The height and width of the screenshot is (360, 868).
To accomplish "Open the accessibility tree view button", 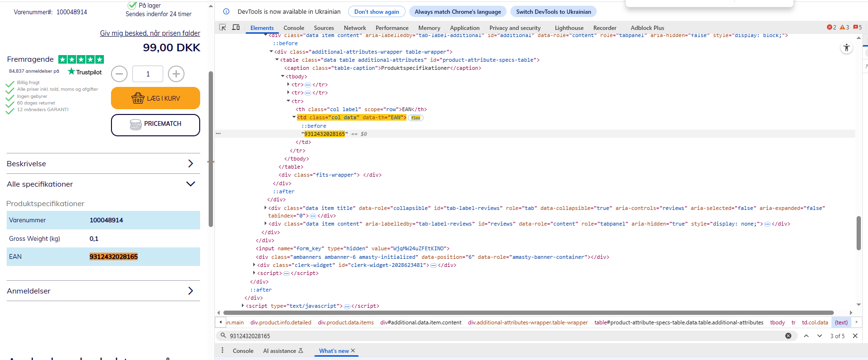I will click(x=847, y=47).
